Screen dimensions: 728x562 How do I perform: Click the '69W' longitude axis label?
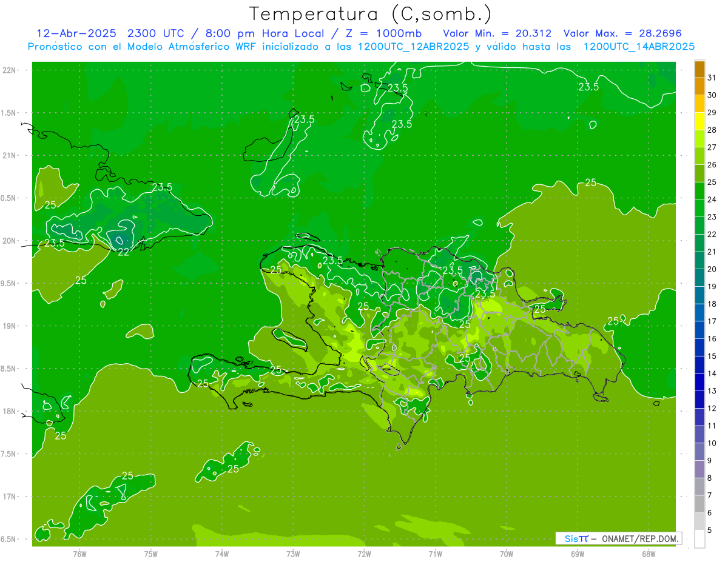578,555
